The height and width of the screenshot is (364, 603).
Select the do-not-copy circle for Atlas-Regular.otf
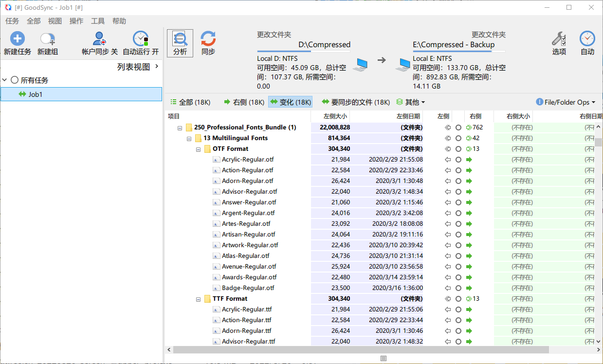pyautogui.click(x=458, y=256)
